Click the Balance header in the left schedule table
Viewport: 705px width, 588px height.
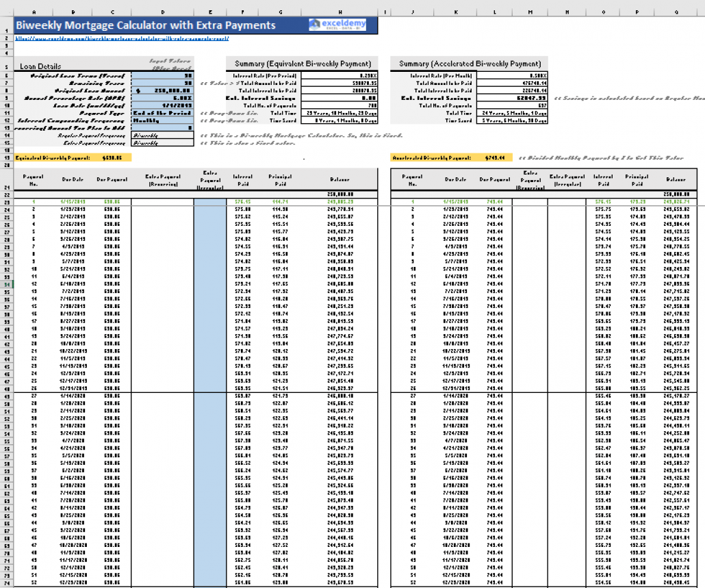pyautogui.click(x=339, y=179)
